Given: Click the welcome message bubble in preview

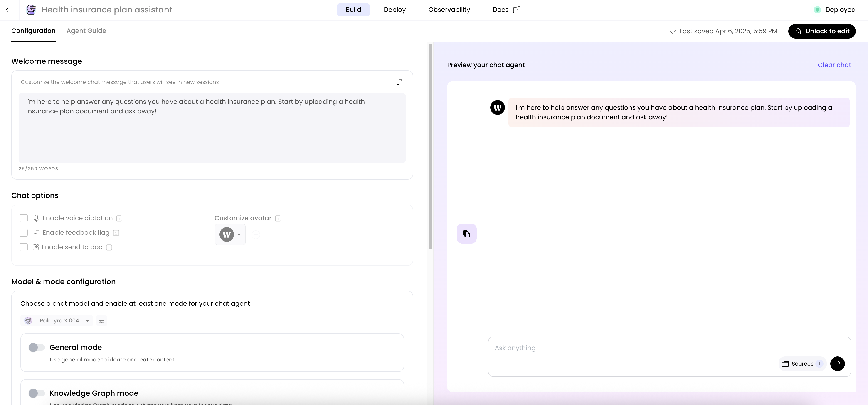Looking at the screenshot, I should tap(679, 112).
